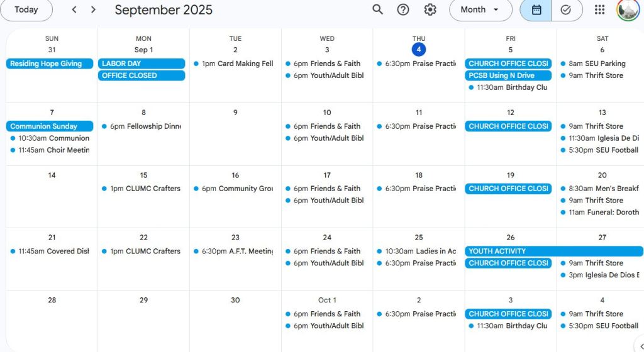Image resolution: width=644 pixels, height=352 pixels.
Task: Open the LABOR DAY event
Action: [142, 63]
